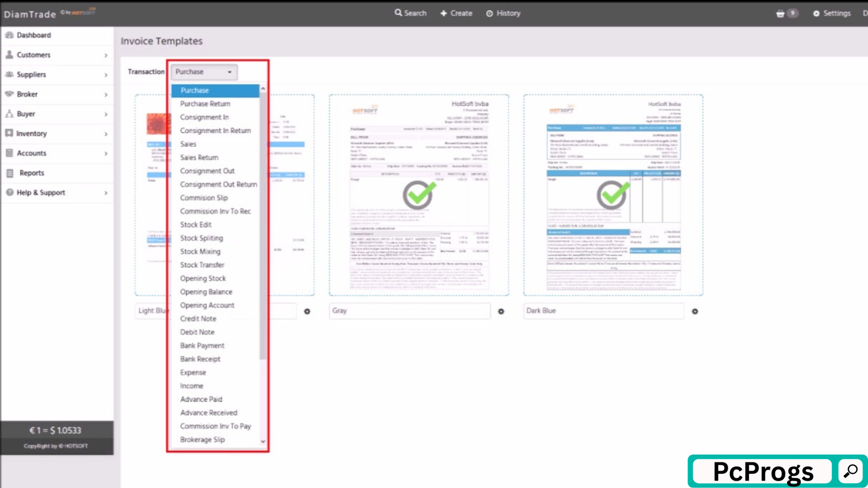Select the Dark Blue invoice template thumbnail
Viewport: 868px width, 488px height.
pyautogui.click(x=613, y=195)
